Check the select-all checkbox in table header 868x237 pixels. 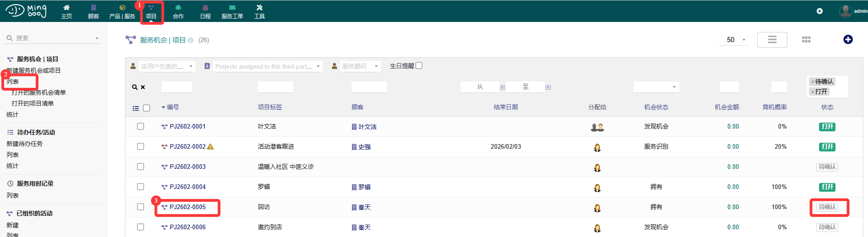146,108
